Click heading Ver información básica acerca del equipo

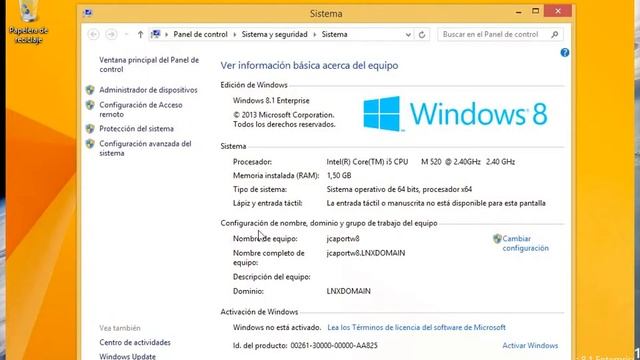pos(309,65)
